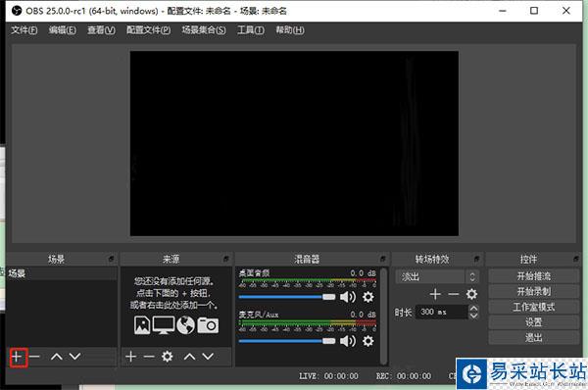
Task: Undock the 场景 panel
Action: (111, 259)
